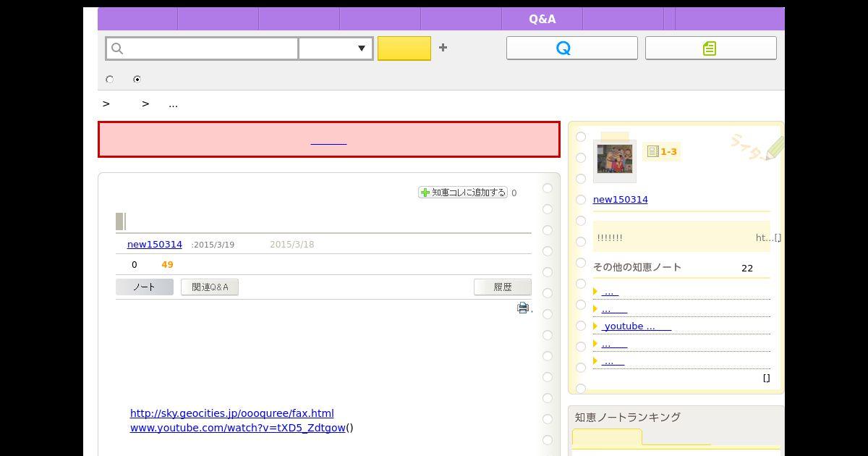Click the orange 49 view count

(x=167, y=265)
